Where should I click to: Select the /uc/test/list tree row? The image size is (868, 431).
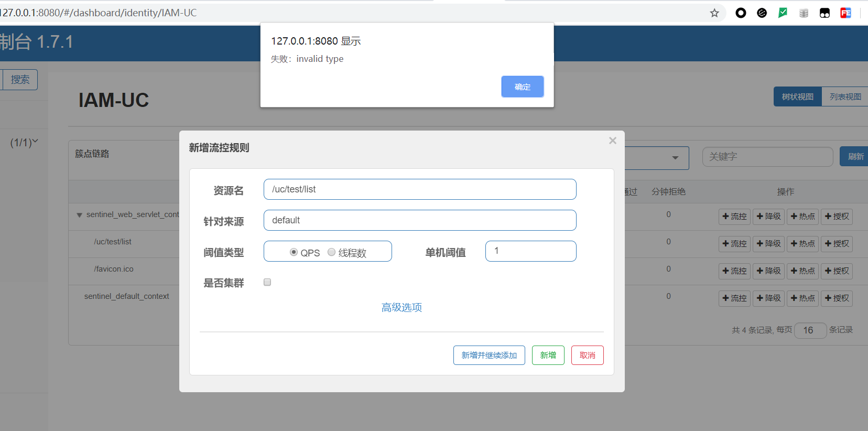[x=113, y=242]
